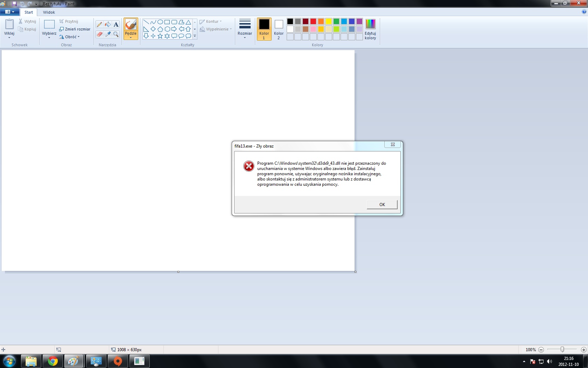Select the Color picker eyedropper tool
The height and width of the screenshot is (368, 588).
(x=108, y=34)
